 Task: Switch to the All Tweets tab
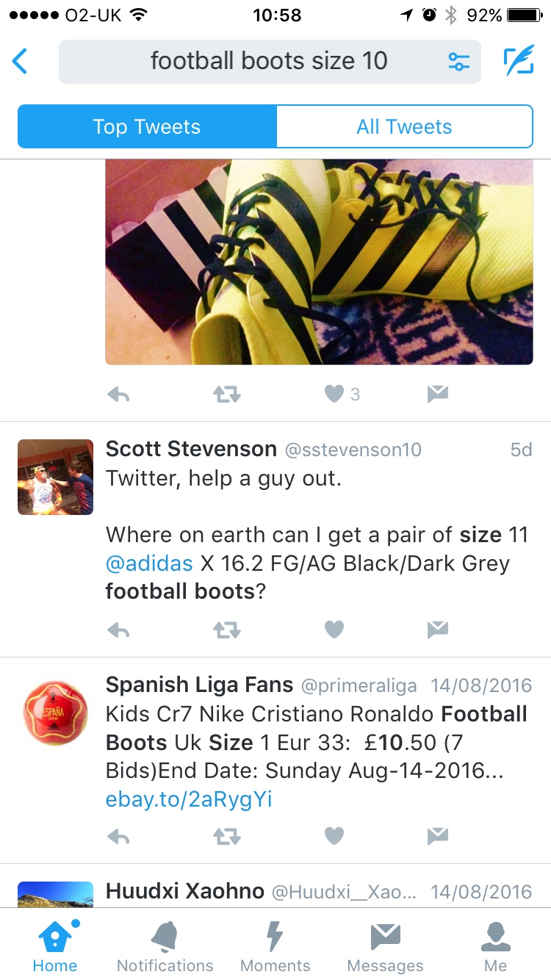click(x=404, y=126)
